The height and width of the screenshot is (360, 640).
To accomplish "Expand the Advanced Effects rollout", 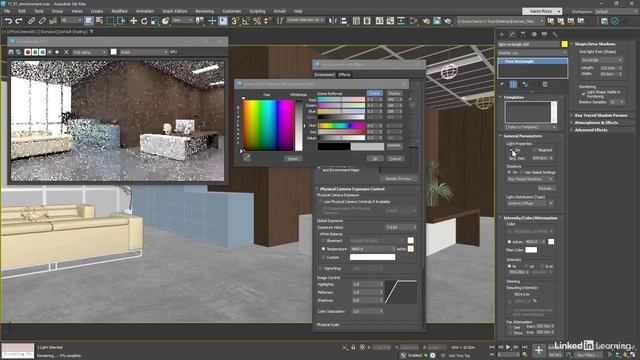I will tap(590, 130).
